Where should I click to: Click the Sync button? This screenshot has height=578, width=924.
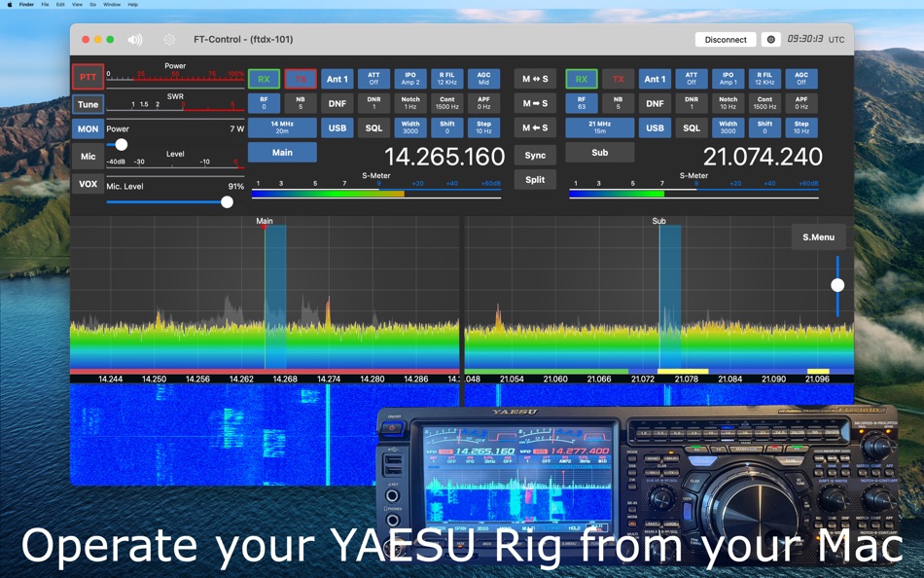[535, 155]
